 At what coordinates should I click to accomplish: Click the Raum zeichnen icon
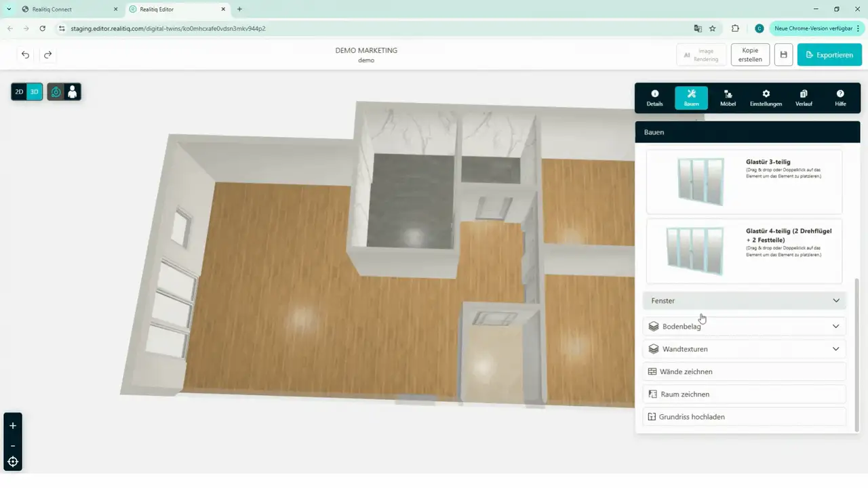point(653,394)
